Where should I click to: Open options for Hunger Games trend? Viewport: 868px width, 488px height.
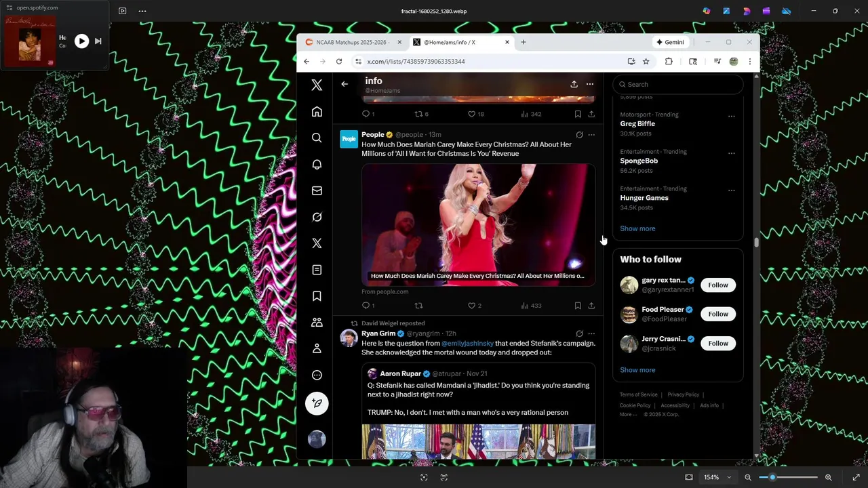coord(731,190)
